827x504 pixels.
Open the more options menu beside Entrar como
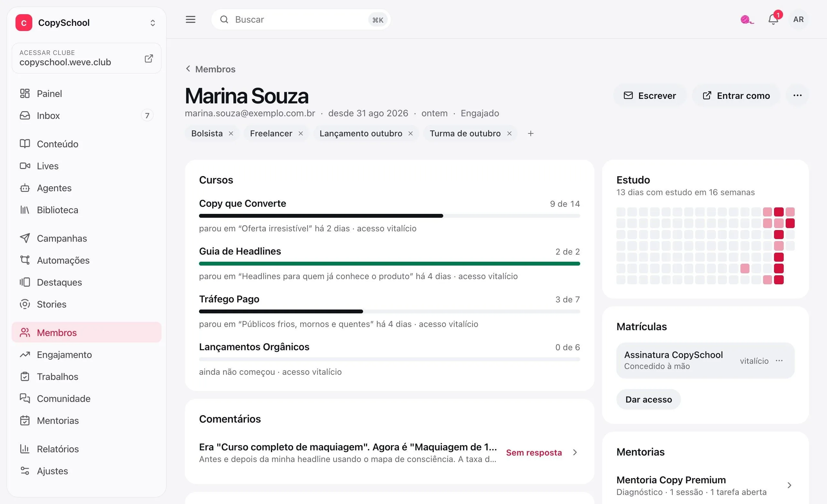coord(798,96)
